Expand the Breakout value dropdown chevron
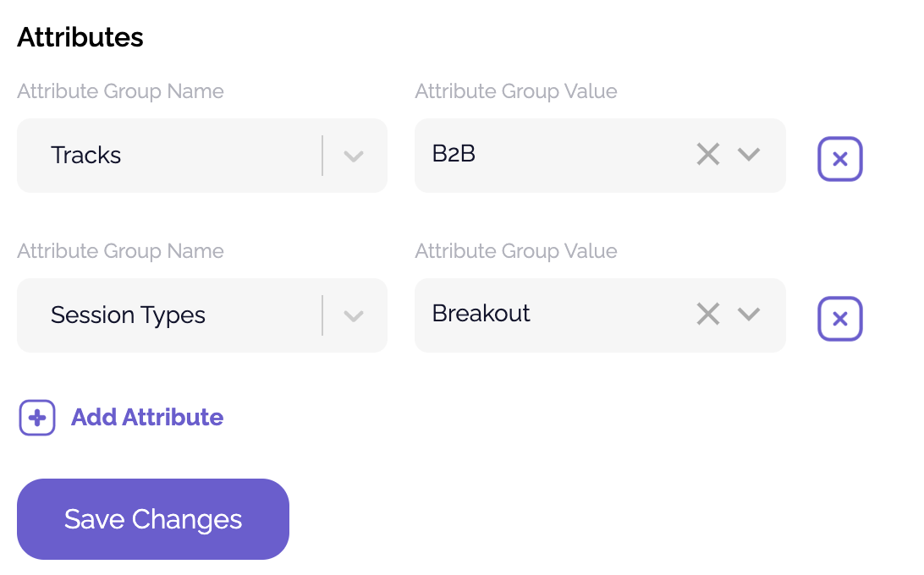 point(749,315)
